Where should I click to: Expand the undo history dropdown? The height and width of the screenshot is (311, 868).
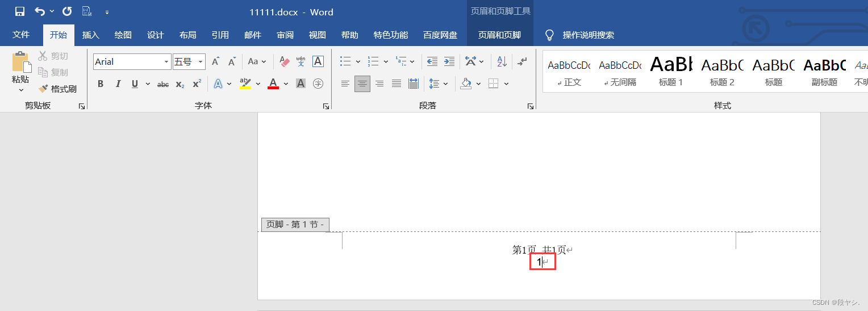[52, 11]
